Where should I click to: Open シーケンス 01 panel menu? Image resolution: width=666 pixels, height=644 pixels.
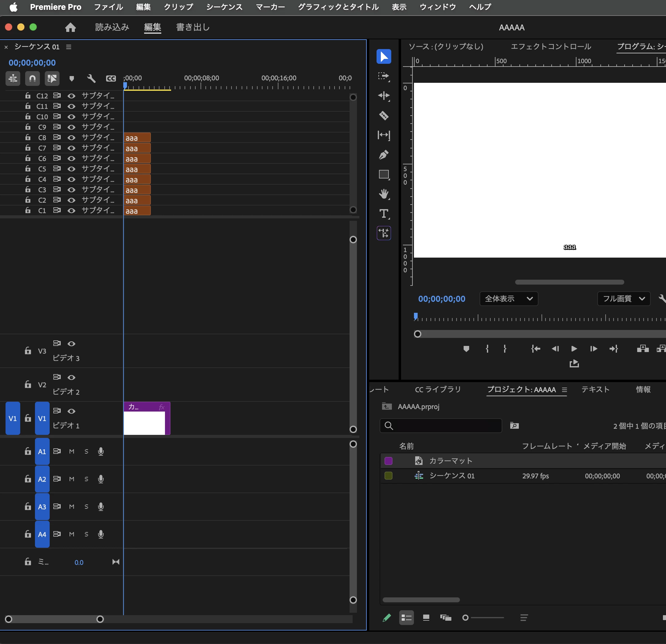coord(69,47)
